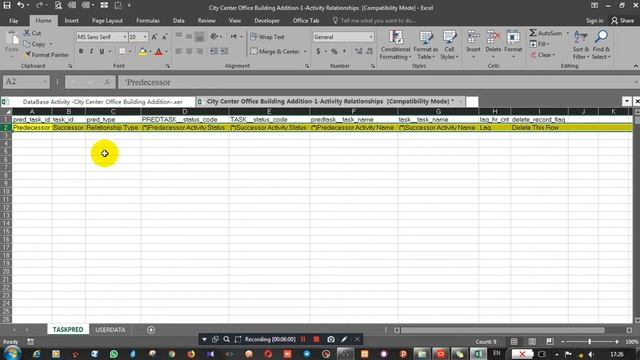Open the File tab
640x360 pixels.
coord(13,20)
